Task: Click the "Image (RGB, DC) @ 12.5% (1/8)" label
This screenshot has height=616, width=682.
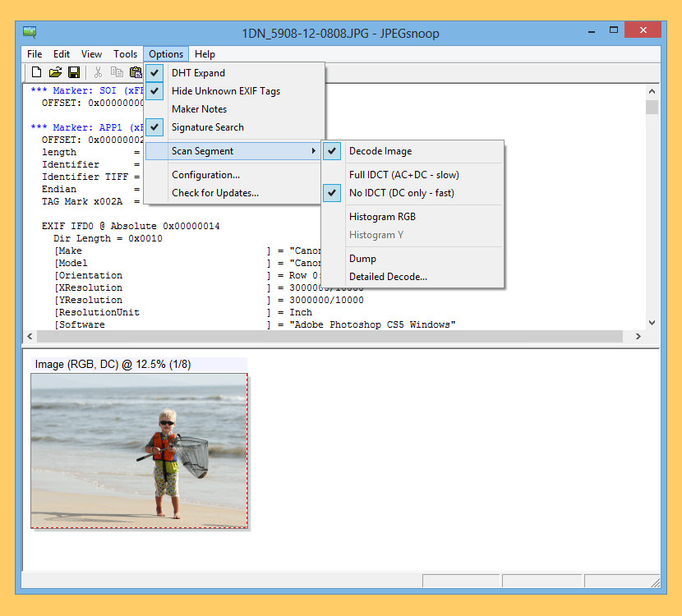Action: coord(113,365)
